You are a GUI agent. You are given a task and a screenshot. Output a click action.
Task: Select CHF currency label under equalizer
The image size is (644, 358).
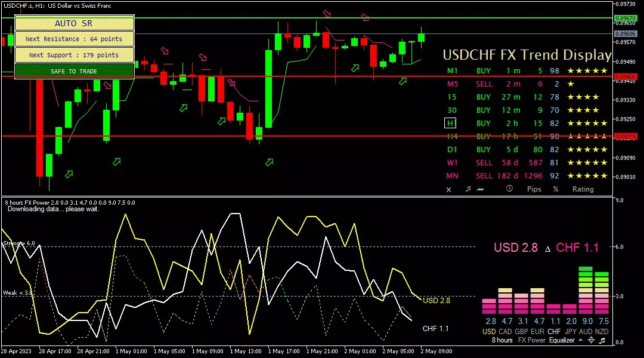click(x=553, y=331)
